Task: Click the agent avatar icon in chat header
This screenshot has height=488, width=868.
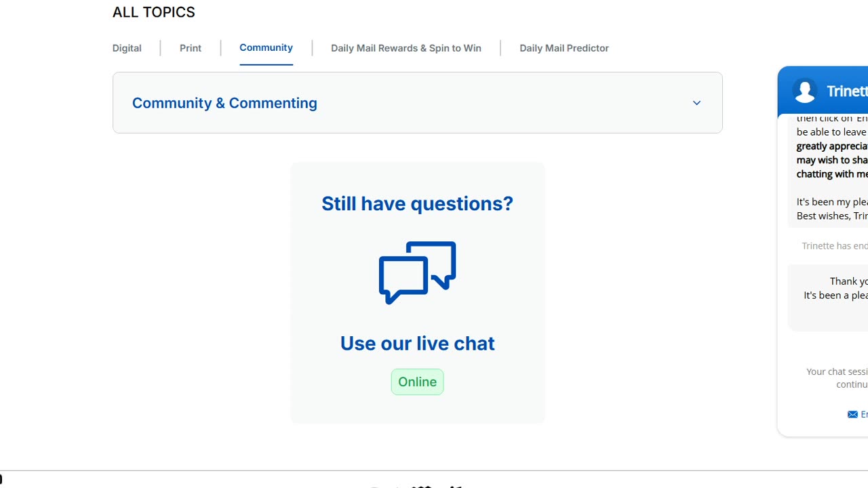Action: [x=805, y=91]
